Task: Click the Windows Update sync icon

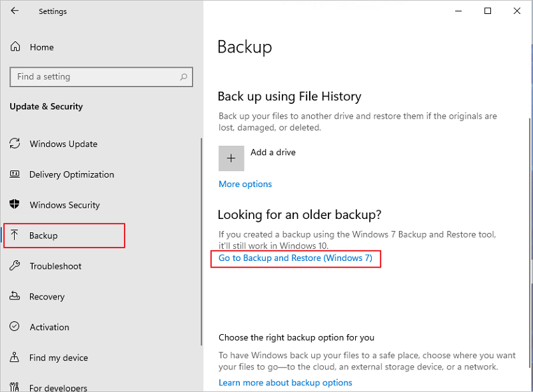Action: tap(15, 144)
